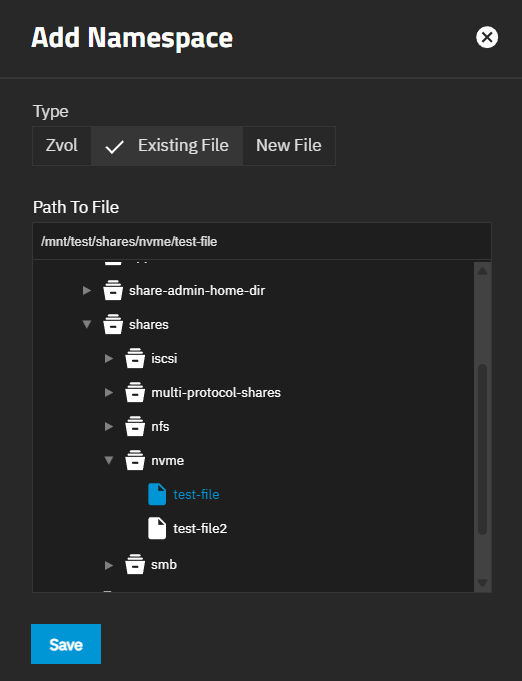Collapse the nvme folder arrow

coord(109,460)
